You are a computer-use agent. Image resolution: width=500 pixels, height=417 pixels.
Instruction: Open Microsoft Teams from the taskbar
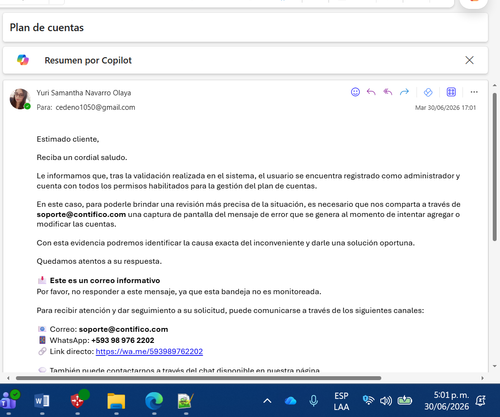(9, 400)
